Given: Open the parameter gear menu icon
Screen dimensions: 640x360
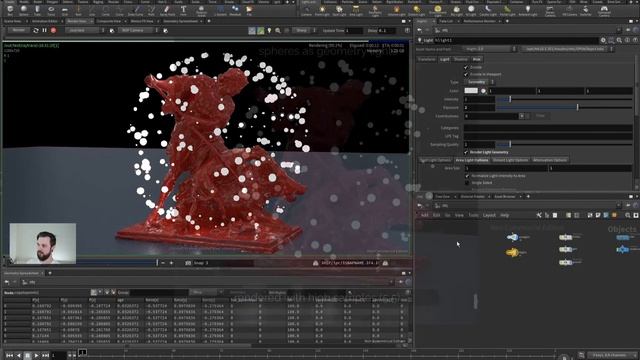Looking at the screenshot, I should (603, 40).
